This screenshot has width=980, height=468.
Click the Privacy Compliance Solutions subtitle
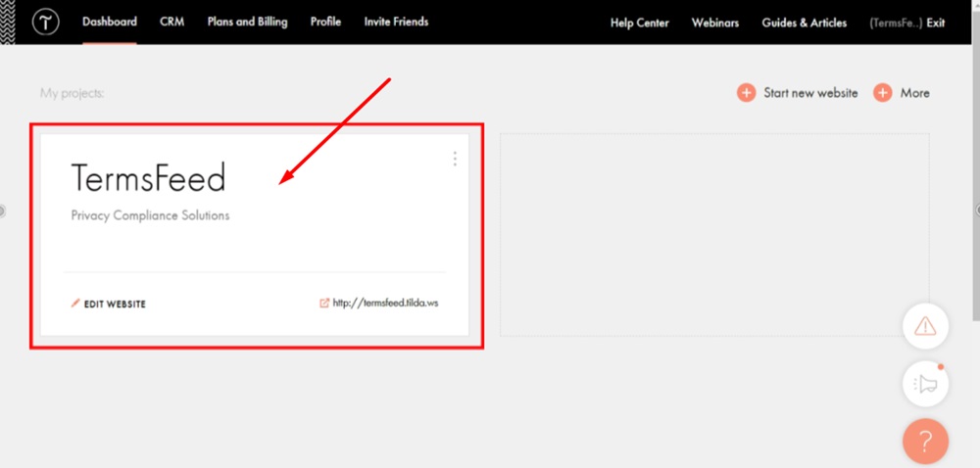click(x=150, y=216)
